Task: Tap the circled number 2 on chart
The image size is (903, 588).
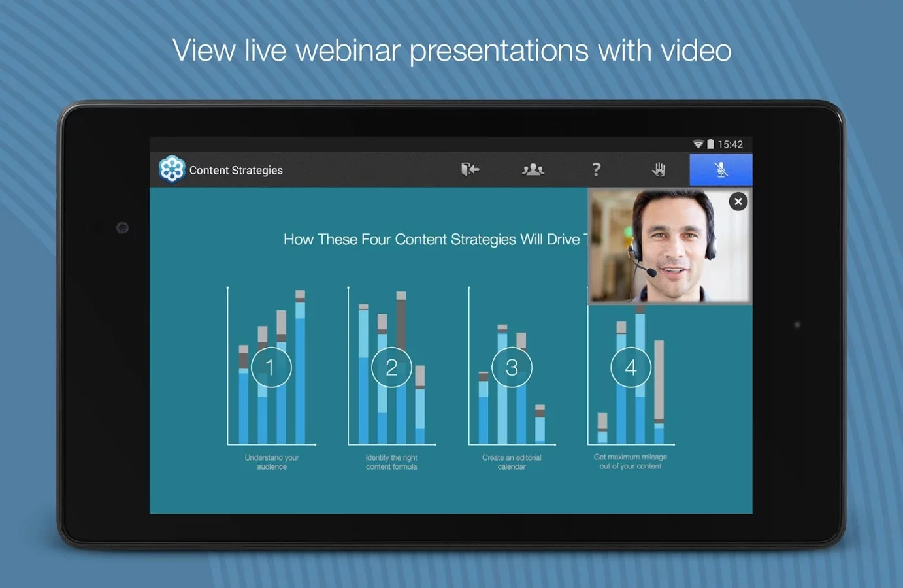Action: click(391, 367)
